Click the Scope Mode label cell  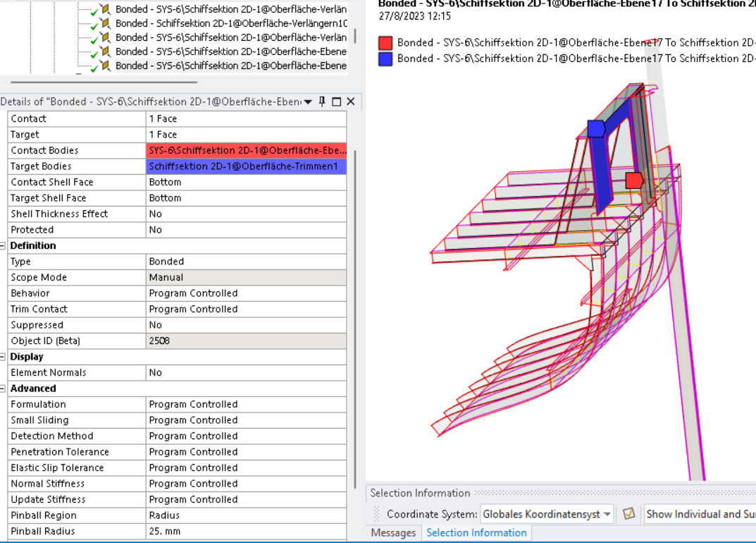click(x=77, y=278)
